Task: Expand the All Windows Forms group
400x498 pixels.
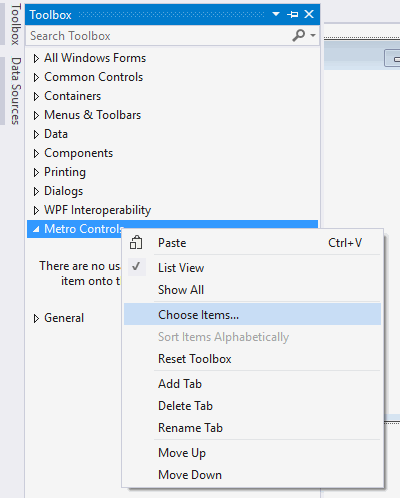Action: [36, 58]
